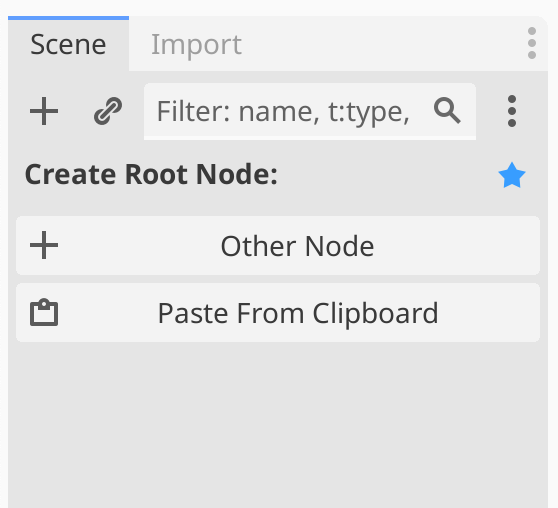Image resolution: width=558 pixels, height=508 pixels.
Task: Switch to the Scene tab
Action: pyautogui.click(x=68, y=44)
